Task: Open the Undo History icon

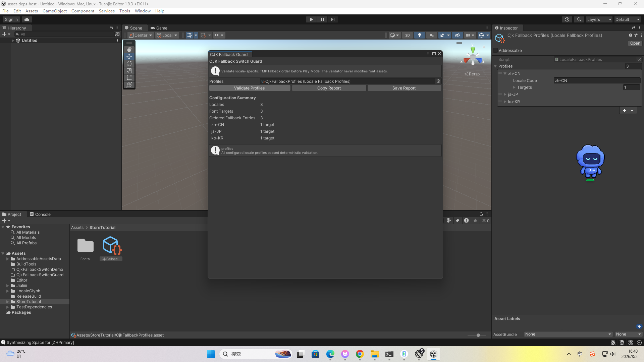Action: (x=567, y=19)
